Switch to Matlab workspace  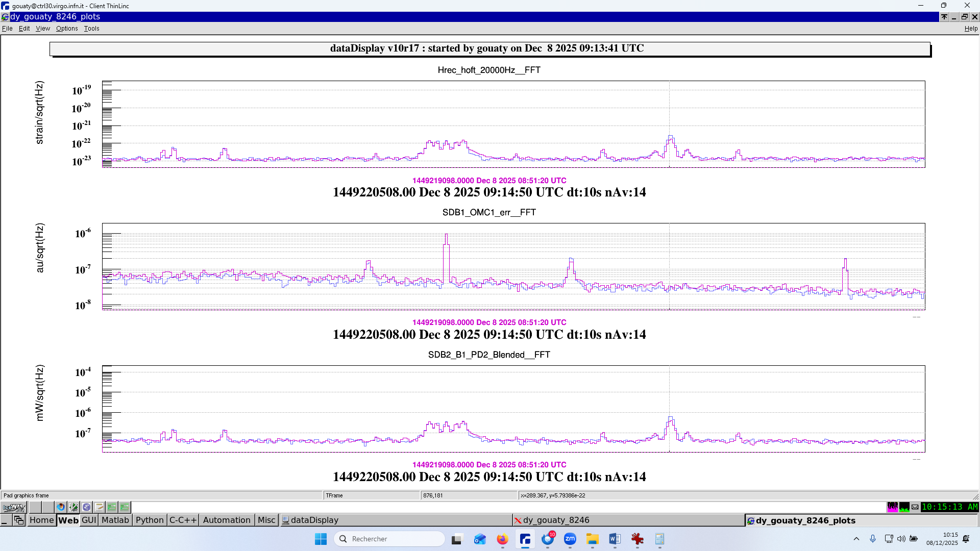pyautogui.click(x=115, y=520)
